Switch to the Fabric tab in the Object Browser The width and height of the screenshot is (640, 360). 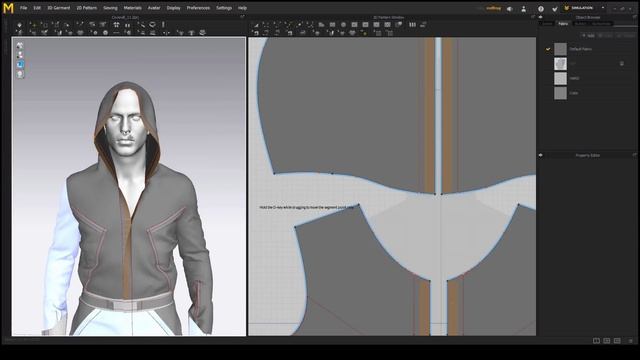563,24
